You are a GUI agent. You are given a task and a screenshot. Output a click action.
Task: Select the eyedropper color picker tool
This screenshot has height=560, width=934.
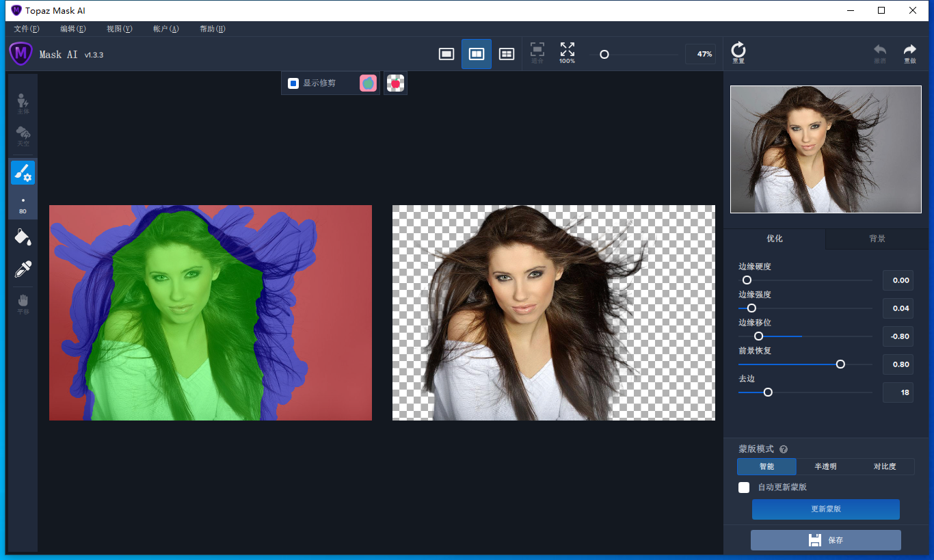click(23, 269)
